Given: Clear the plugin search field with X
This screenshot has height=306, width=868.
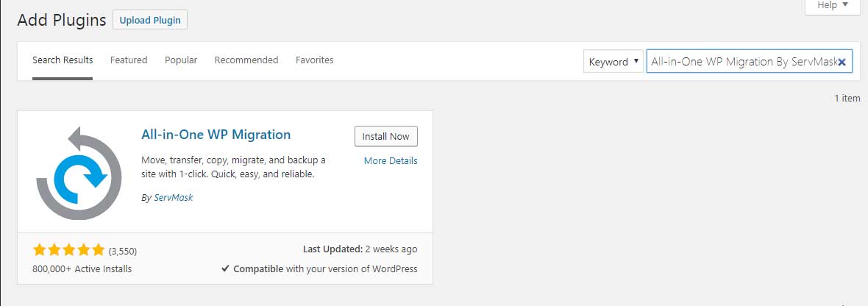Looking at the screenshot, I should 842,62.
